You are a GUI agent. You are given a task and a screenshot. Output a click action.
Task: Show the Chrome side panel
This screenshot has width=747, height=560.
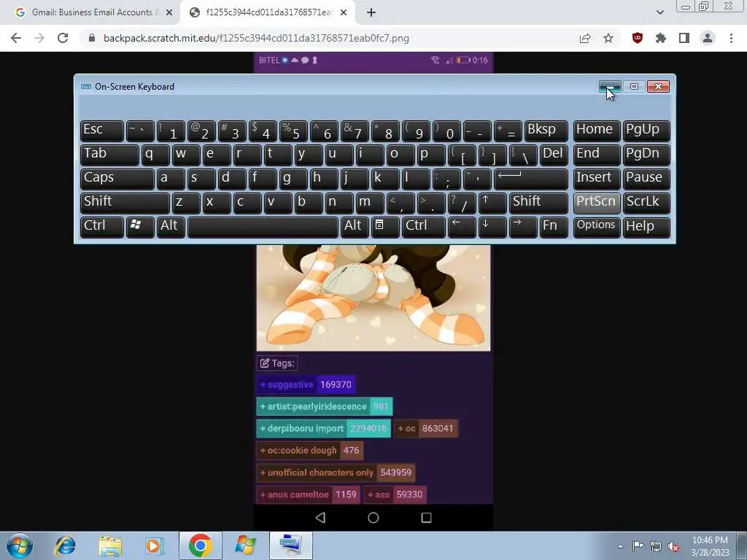click(x=684, y=38)
